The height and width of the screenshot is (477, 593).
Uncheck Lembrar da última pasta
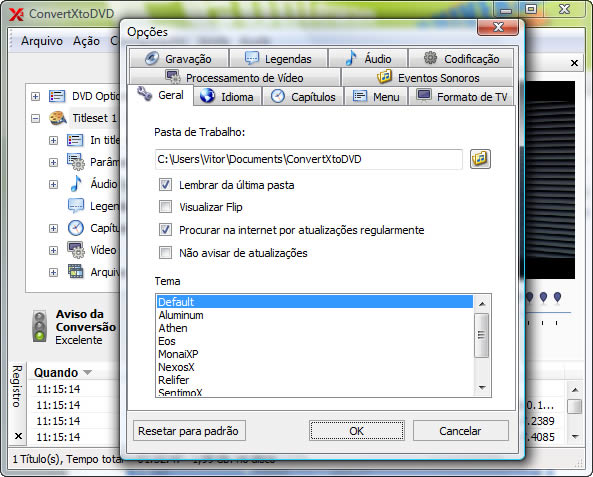coord(165,185)
